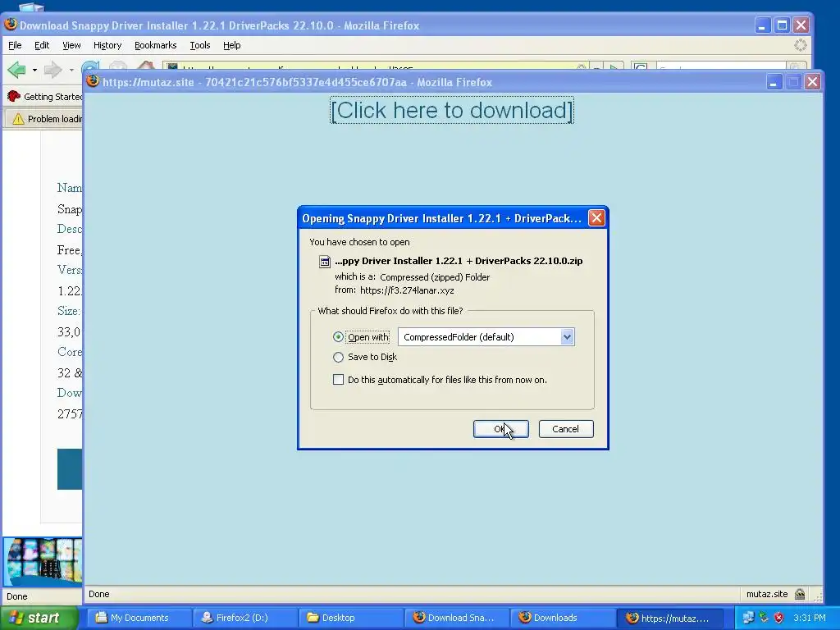
Task: Switch to 'https://mutaz....' taskbar item
Action: [669, 618]
